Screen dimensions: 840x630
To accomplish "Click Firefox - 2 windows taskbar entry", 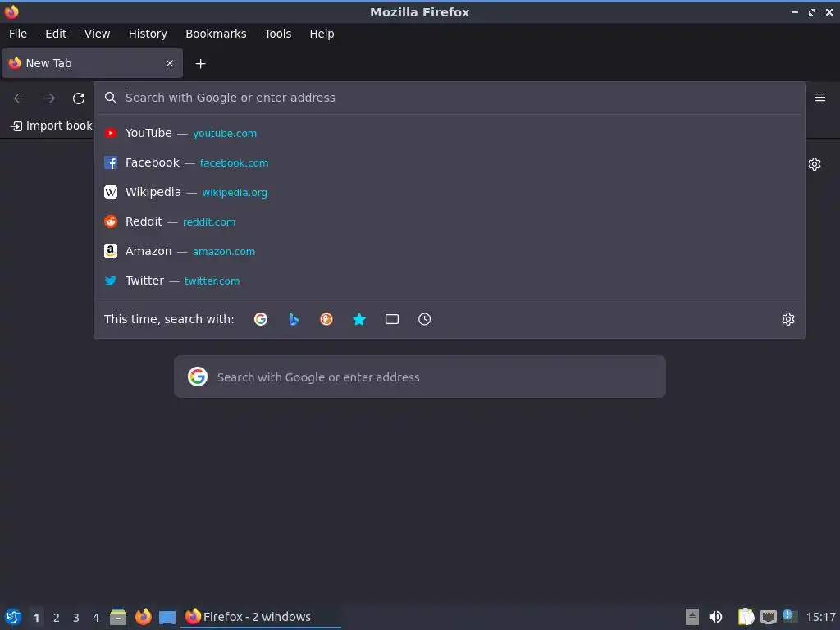I will click(x=262, y=617).
